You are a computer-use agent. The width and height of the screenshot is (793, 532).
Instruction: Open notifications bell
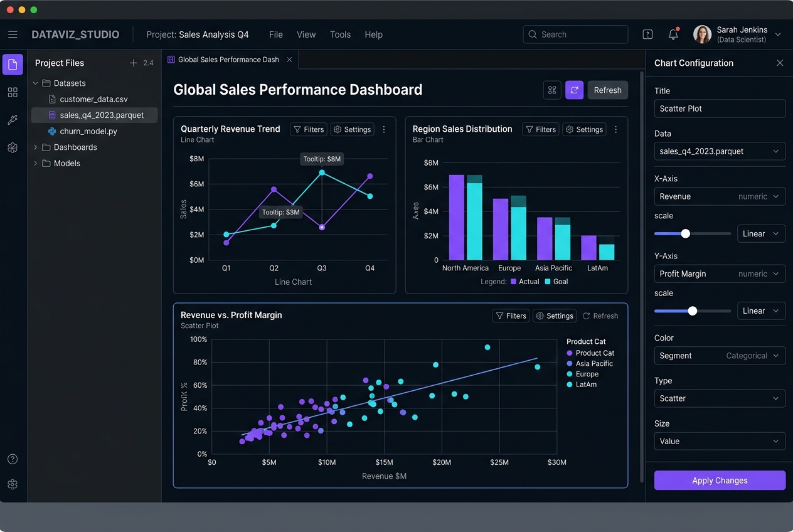(x=673, y=35)
